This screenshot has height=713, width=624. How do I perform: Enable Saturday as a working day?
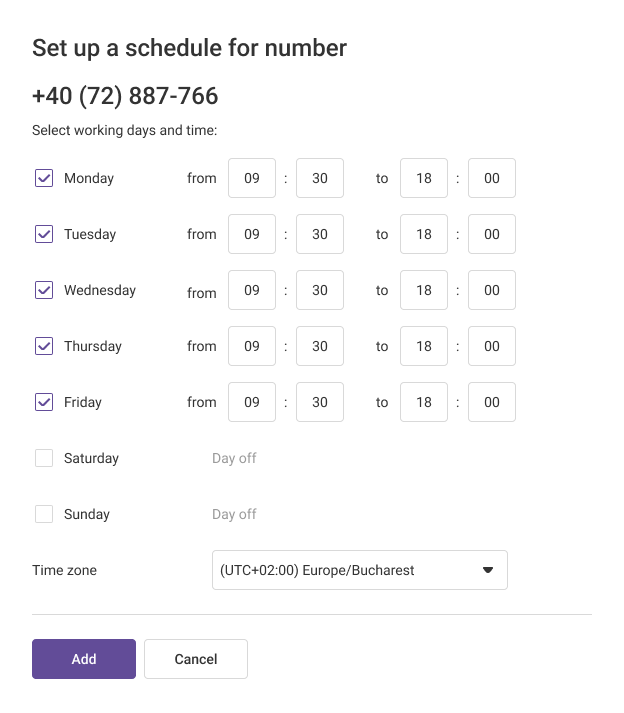tap(44, 458)
